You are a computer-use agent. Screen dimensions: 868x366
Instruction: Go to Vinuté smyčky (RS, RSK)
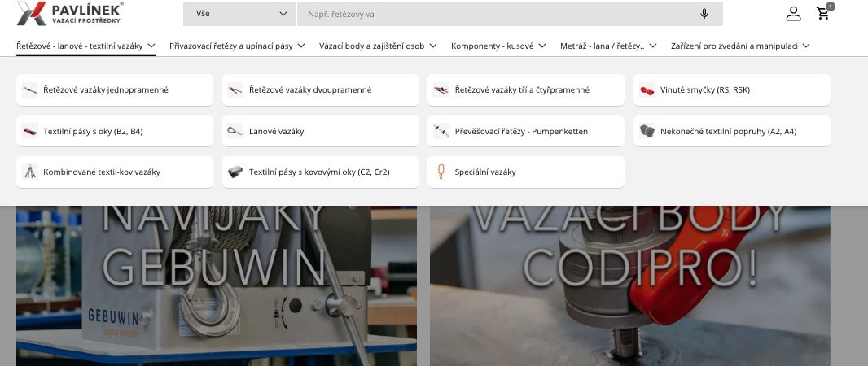pos(732,90)
